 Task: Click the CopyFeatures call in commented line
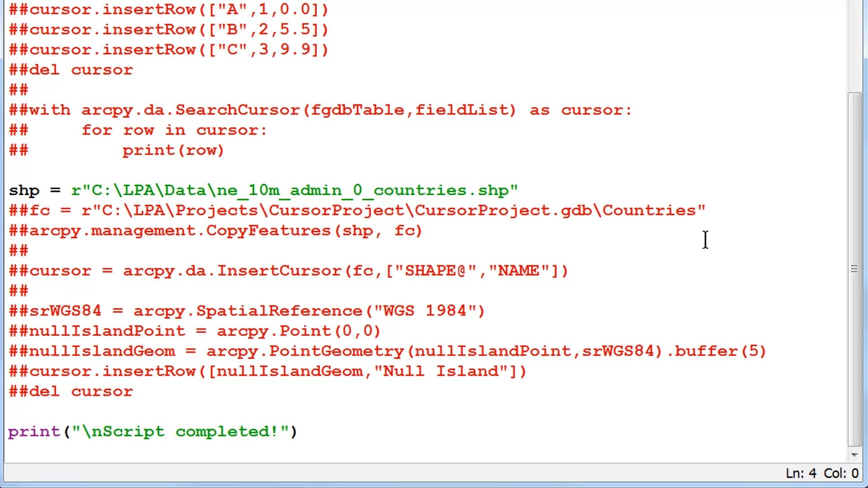268,230
